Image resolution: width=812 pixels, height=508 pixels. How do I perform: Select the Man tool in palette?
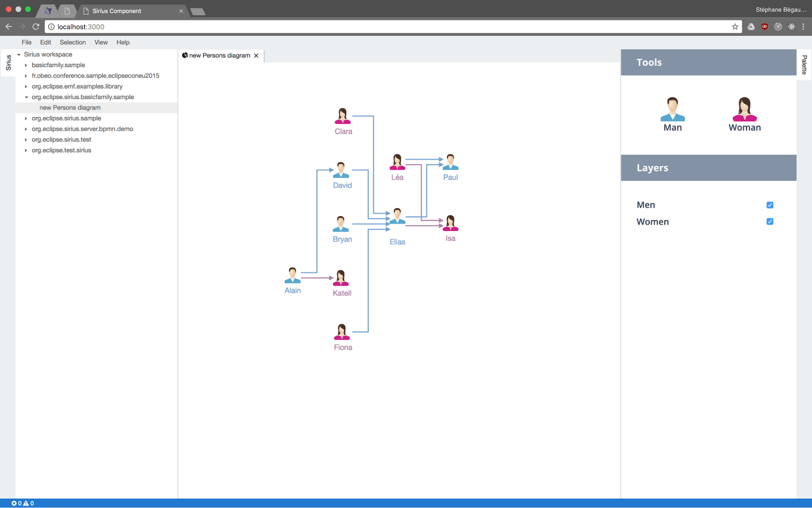click(672, 109)
